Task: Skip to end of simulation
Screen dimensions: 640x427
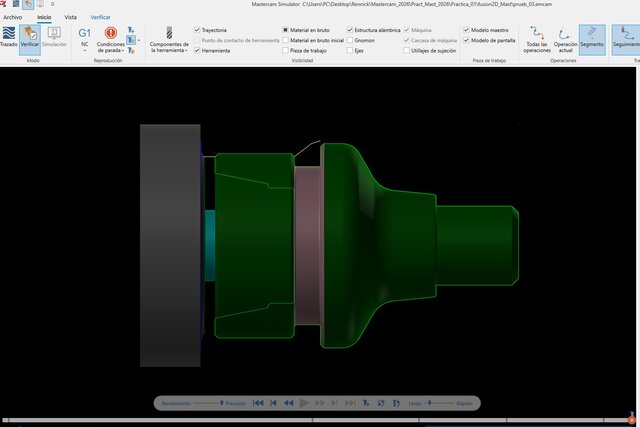Action: [x=350, y=403]
